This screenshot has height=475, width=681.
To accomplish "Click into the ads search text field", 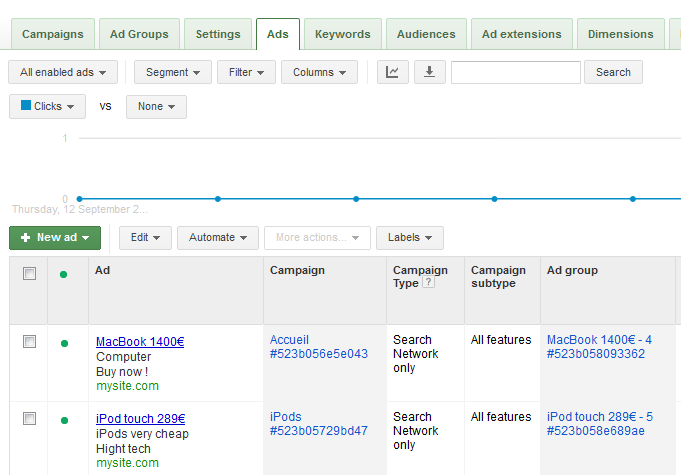I will [x=515, y=72].
